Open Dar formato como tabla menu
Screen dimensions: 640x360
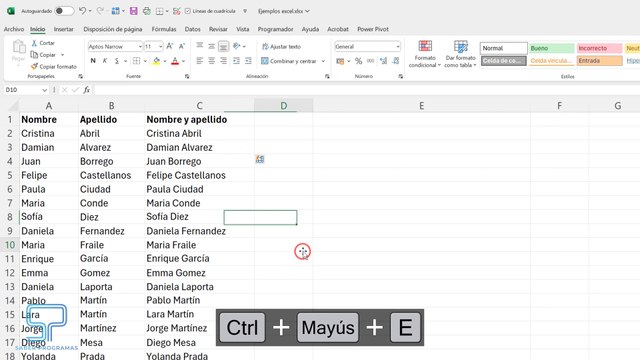tap(460, 54)
